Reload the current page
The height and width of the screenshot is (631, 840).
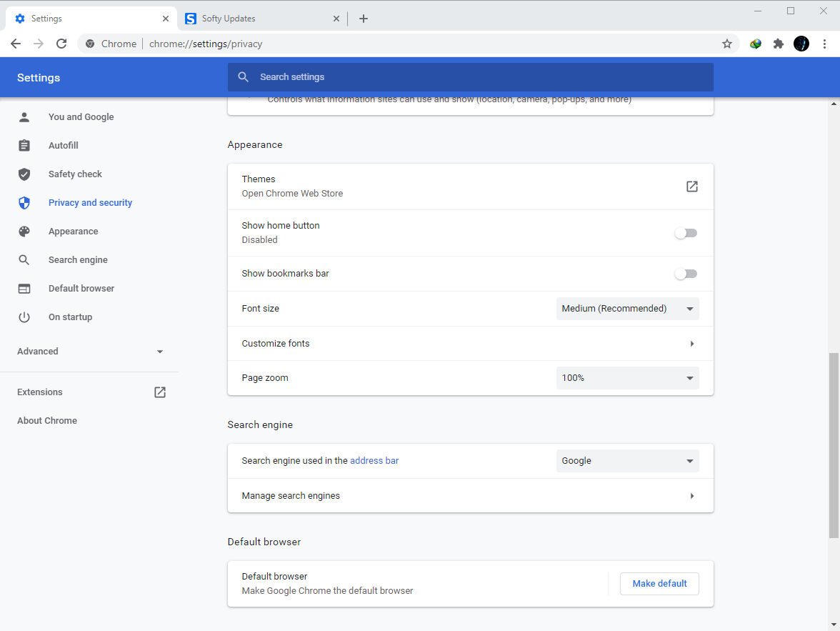61,44
